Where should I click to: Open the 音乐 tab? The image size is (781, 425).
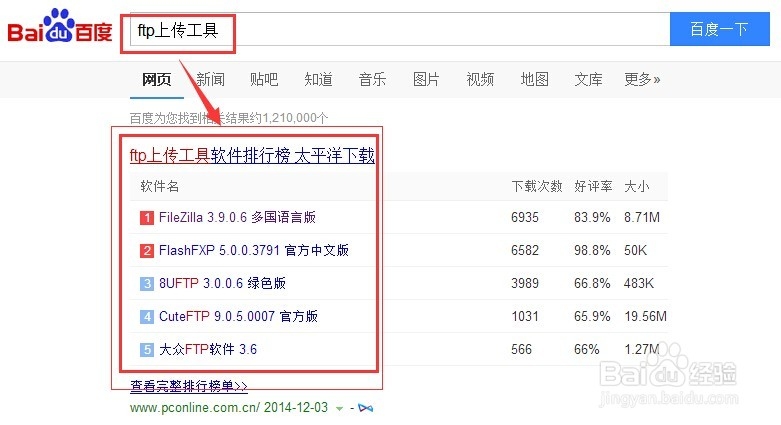pos(372,79)
